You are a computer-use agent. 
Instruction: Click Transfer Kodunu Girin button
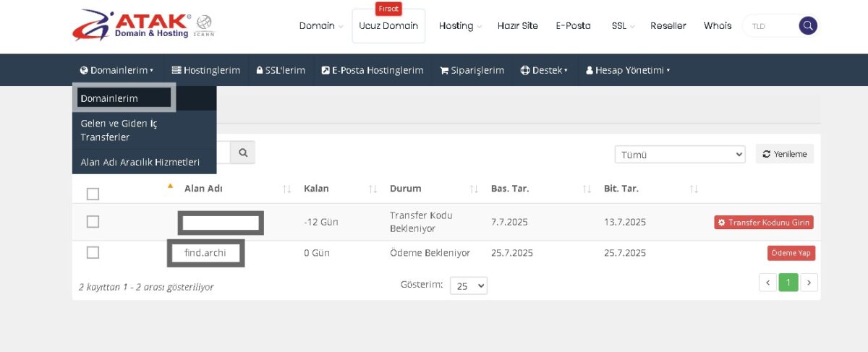click(763, 223)
